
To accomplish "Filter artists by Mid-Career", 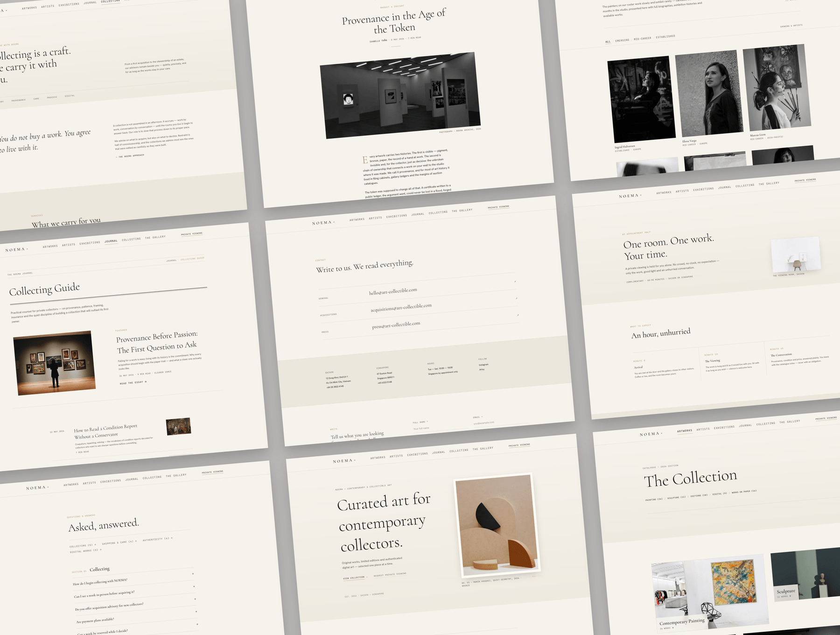I will pos(642,38).
